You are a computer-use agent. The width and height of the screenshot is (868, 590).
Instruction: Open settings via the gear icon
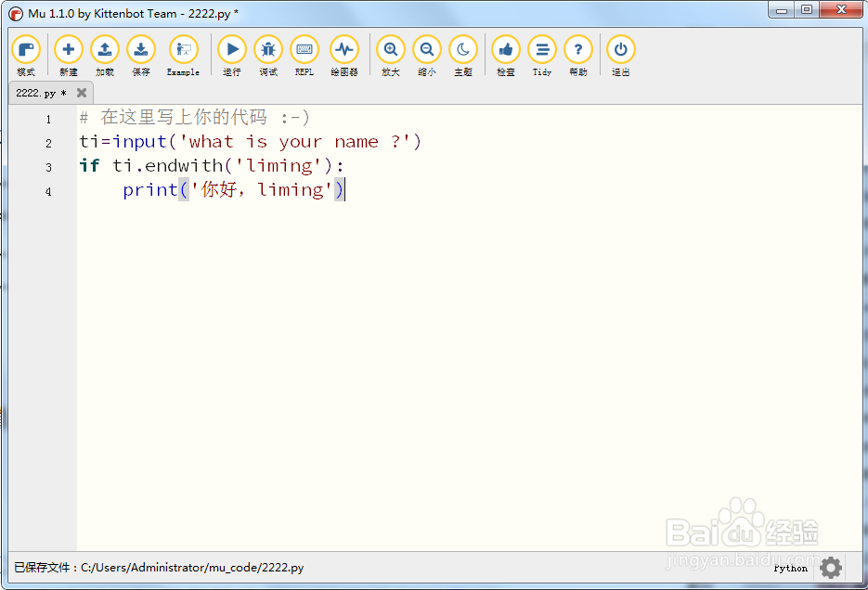coord(831,568)
